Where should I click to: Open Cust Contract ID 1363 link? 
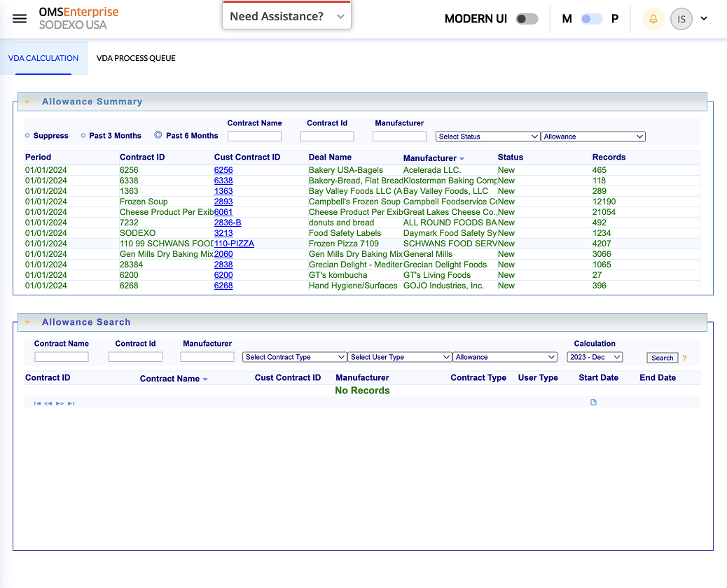click(x=223, y=191)
